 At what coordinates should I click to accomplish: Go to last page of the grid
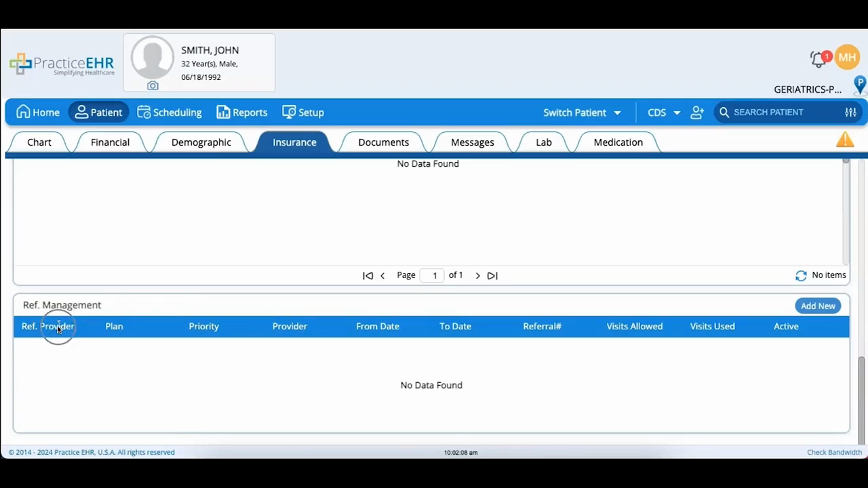(x=492, y=275)
